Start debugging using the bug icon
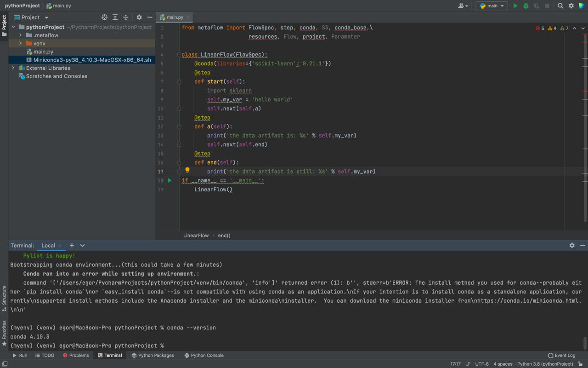The width and height of the screenshot is (588, 368). (x=525, y=6)
